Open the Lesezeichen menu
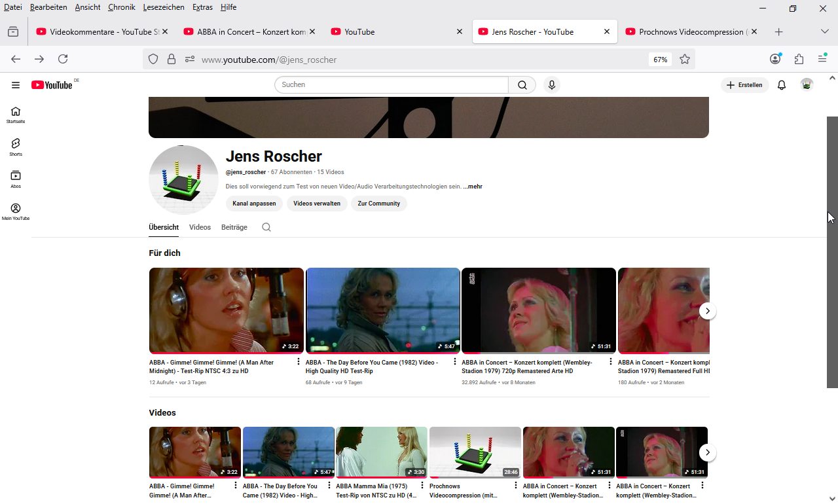The width and height of the screenshot is (838, 504). (164, 7)
